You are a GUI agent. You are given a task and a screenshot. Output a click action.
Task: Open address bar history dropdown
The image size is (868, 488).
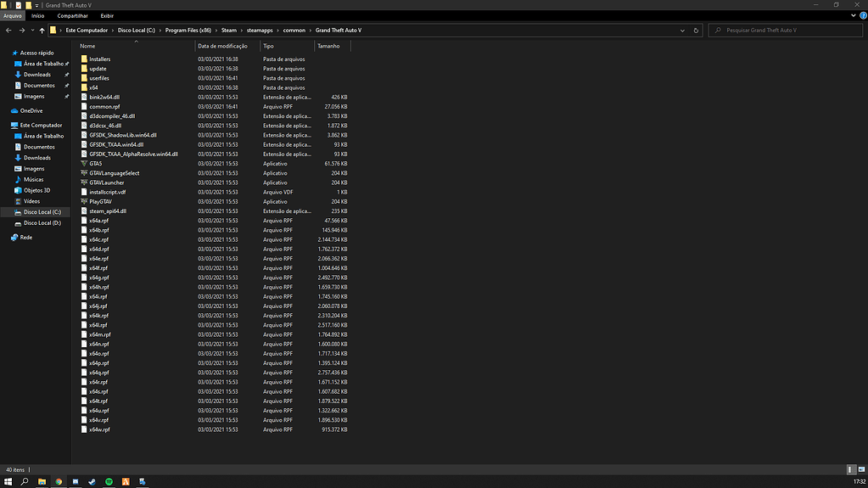point(685,30)
